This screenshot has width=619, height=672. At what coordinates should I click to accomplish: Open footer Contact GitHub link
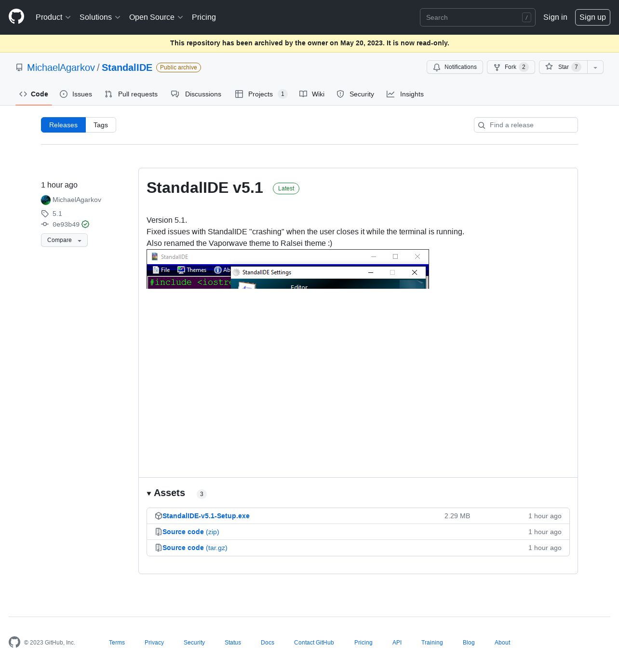[x=314, y=643]
